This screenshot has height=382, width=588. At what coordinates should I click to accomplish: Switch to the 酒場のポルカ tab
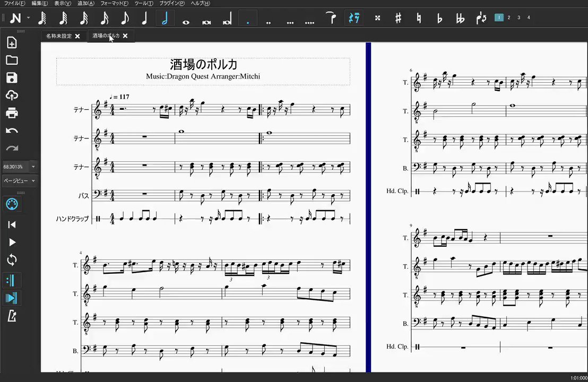pos(106,36)
